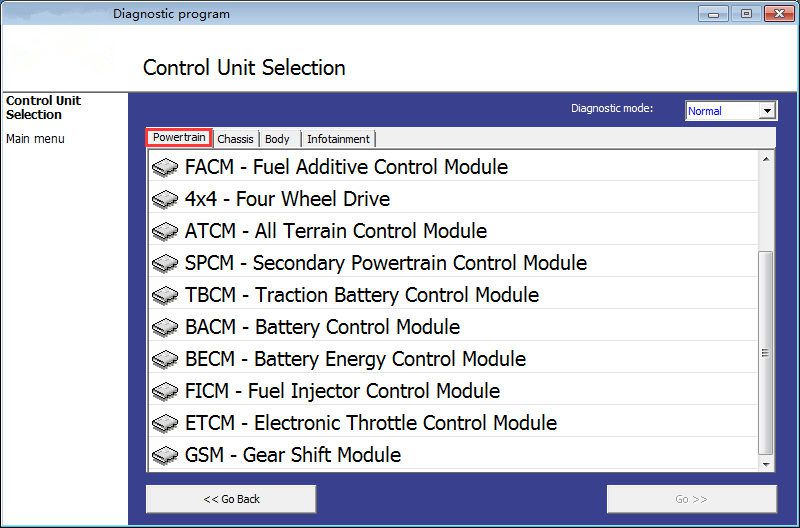This screenshot has width=800, height=528.
Task: Open Main menu in the sidebar
Action: (x=35, y=139)
